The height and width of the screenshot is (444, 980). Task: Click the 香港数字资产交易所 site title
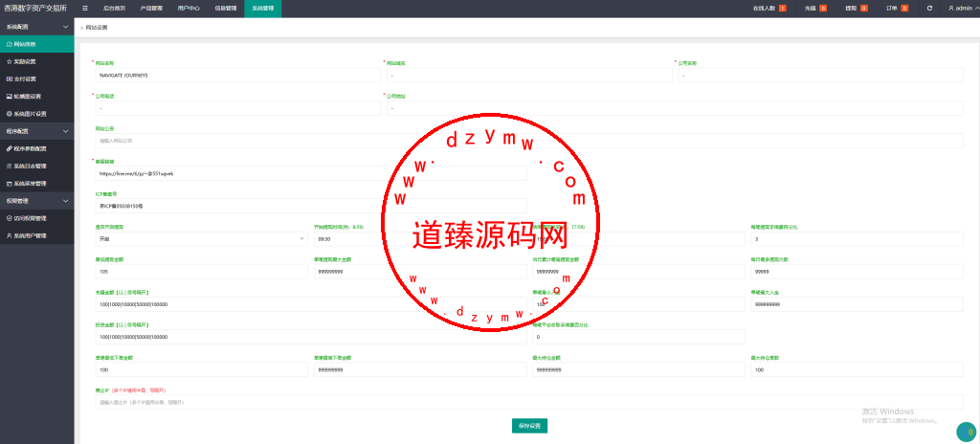[35, 8]
